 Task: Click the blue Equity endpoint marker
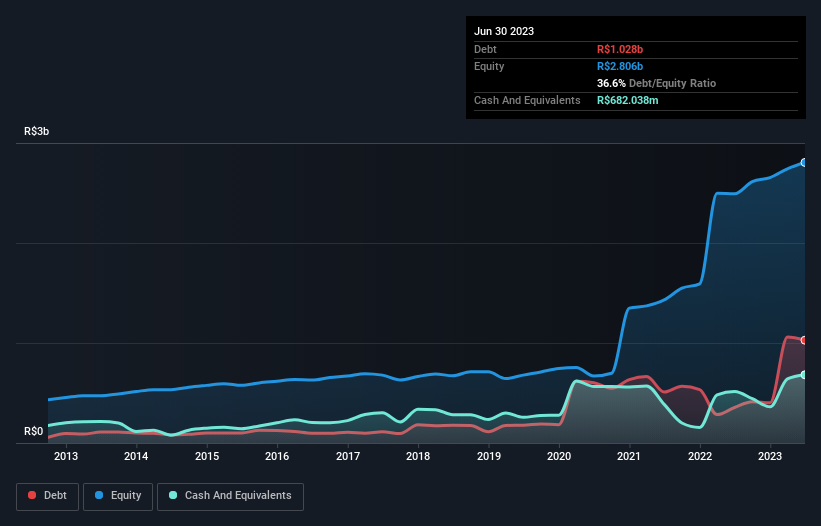pyautogui.click(x=804, y=163)
